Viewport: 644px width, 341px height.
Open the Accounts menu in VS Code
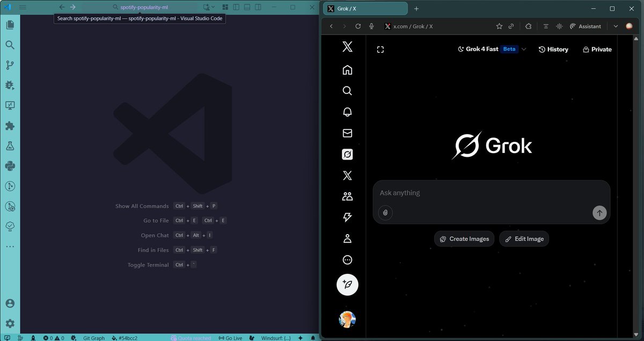pos(10,303)
